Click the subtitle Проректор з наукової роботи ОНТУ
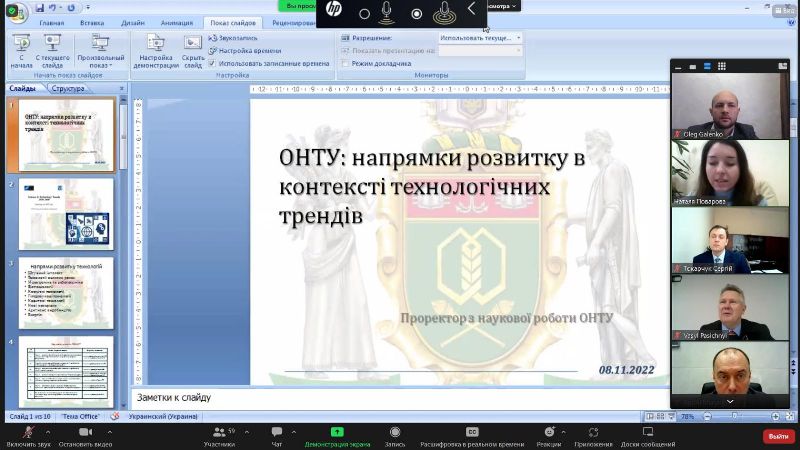 pos(507,318)
